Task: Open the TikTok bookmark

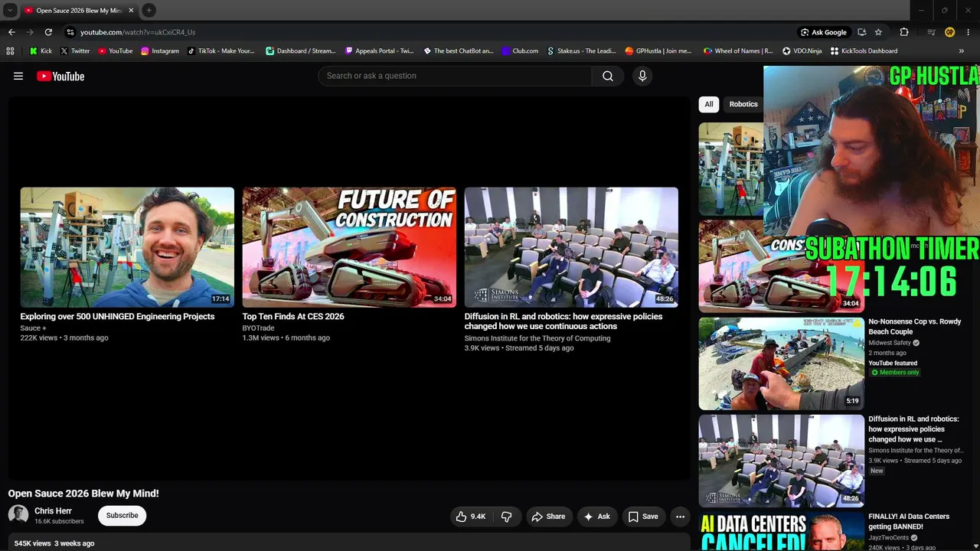Action: tap(220, 51)
